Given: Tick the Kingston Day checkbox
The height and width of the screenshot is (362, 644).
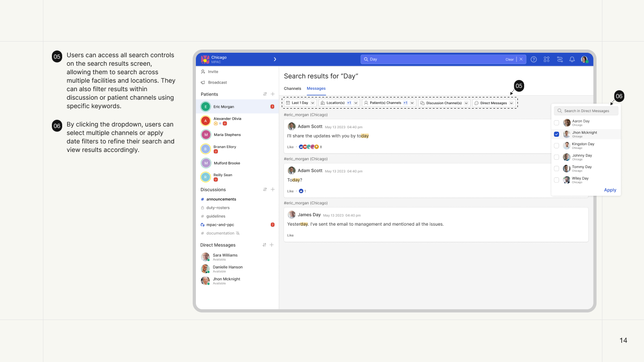Looking at the screenshot, I should point(556,146).
